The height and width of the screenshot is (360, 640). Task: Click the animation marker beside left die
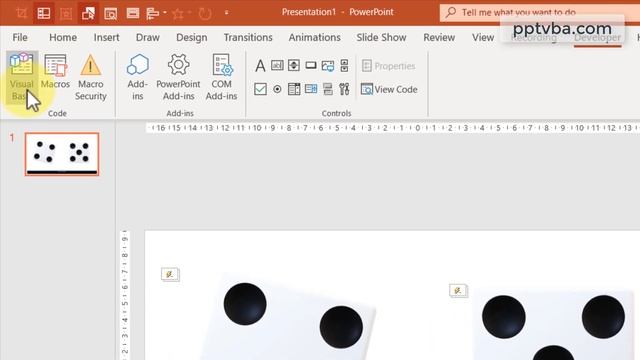(170, 274)
